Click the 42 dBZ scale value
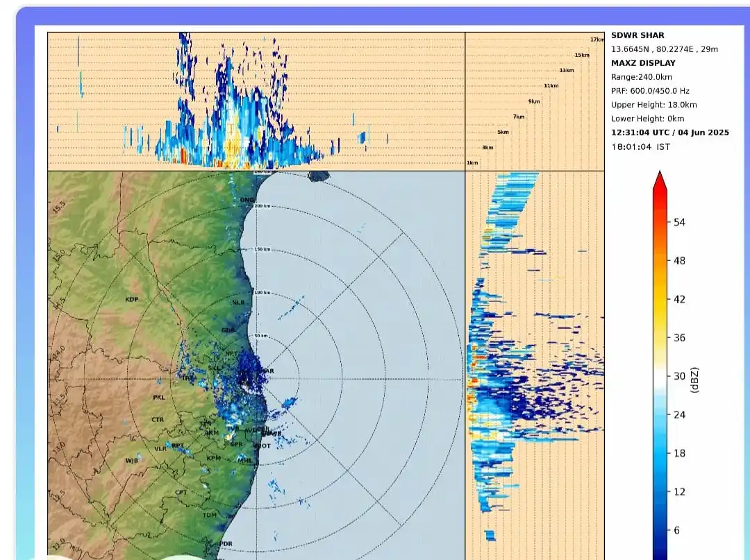The width and height of the screenshot is (750, 560). click(x=679, y=300)
